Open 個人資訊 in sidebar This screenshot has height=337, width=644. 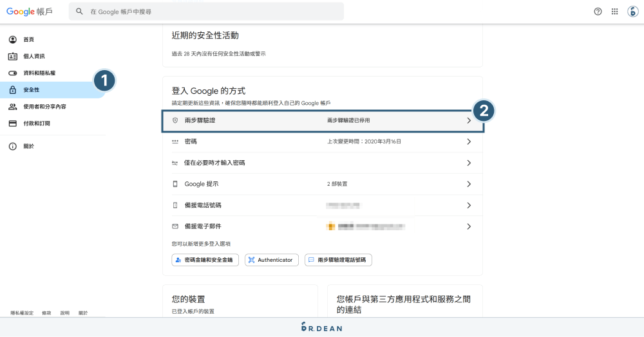34,56
